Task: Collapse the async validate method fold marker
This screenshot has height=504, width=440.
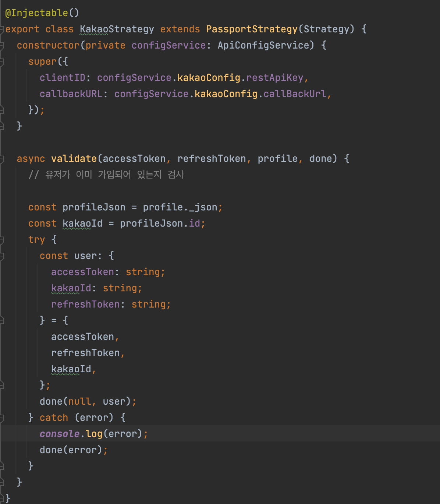Action: [1, 159]
